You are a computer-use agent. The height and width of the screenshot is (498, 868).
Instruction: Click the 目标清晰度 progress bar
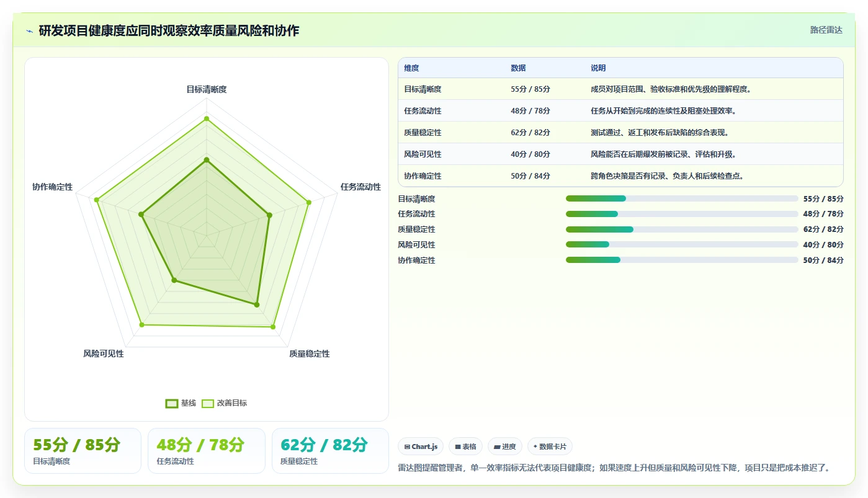682,198
